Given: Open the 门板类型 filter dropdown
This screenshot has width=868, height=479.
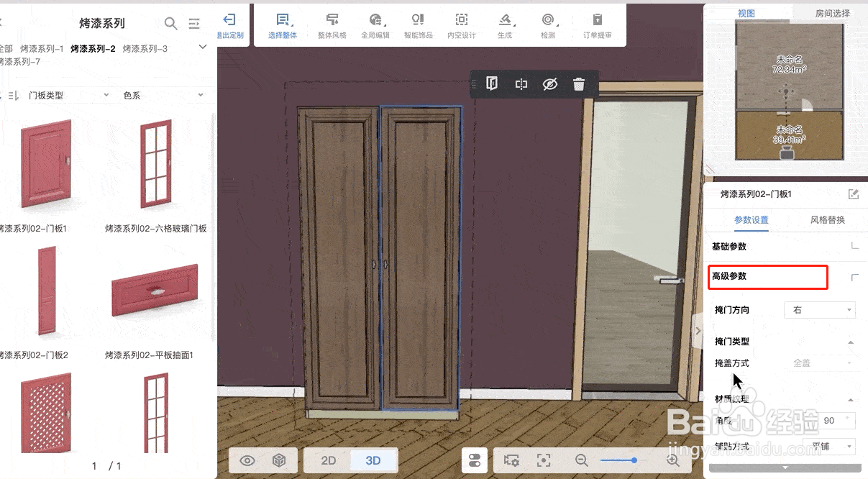Looking at the screenshot, I should (x=69, y=95).
